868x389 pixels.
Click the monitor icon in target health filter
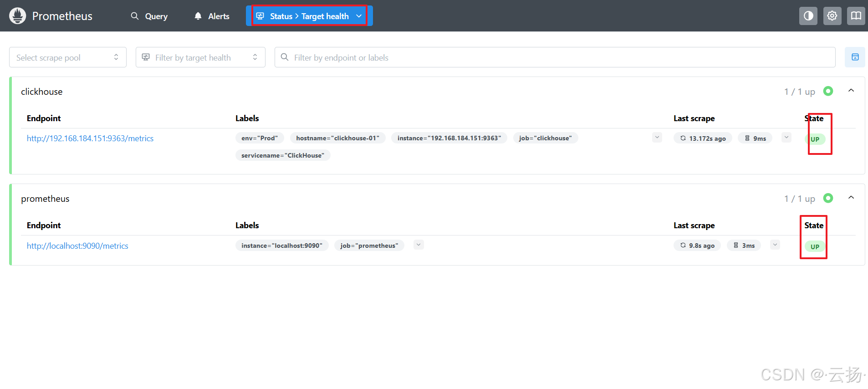tap(146, 57)
